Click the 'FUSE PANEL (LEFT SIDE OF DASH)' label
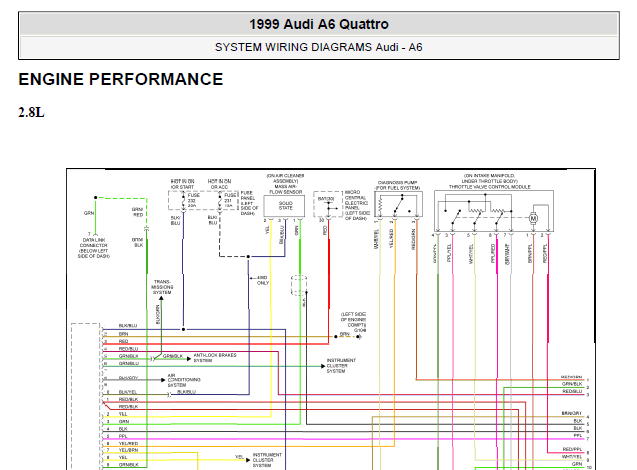 [x=249, y=203]
